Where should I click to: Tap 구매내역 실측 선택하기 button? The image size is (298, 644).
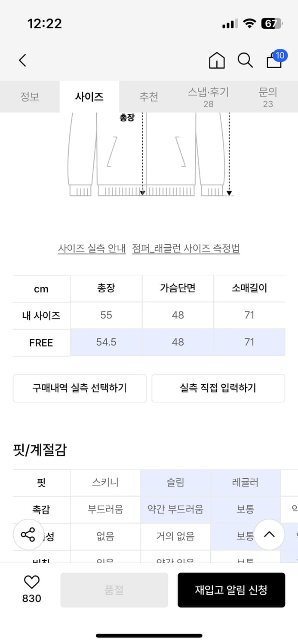pyautogui.click(x=80, y=388)
